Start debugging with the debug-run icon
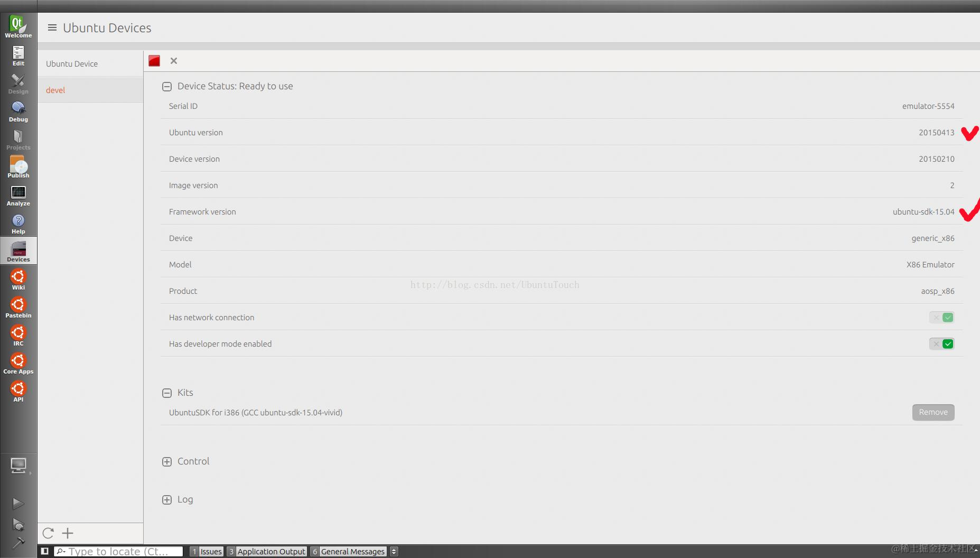 [18, 524]
